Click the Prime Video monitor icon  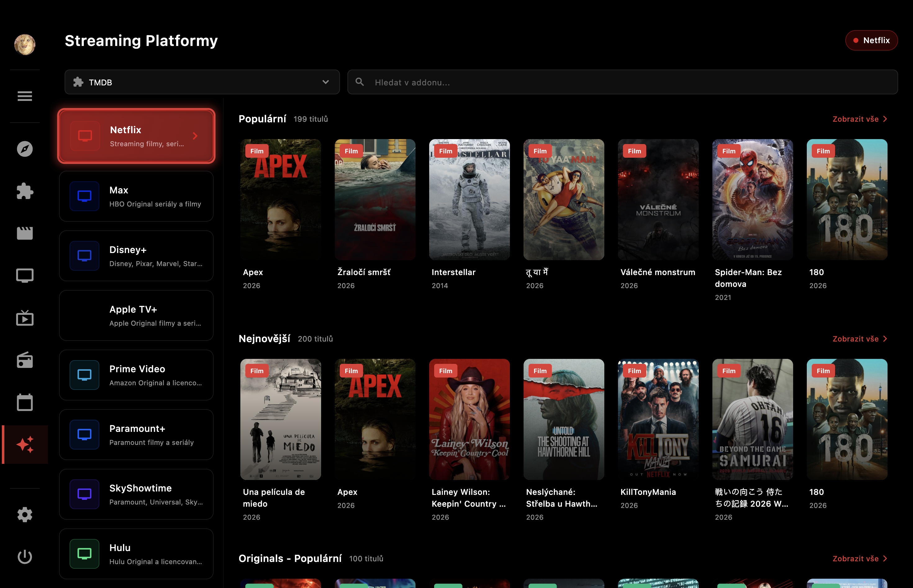coord(84,375)
